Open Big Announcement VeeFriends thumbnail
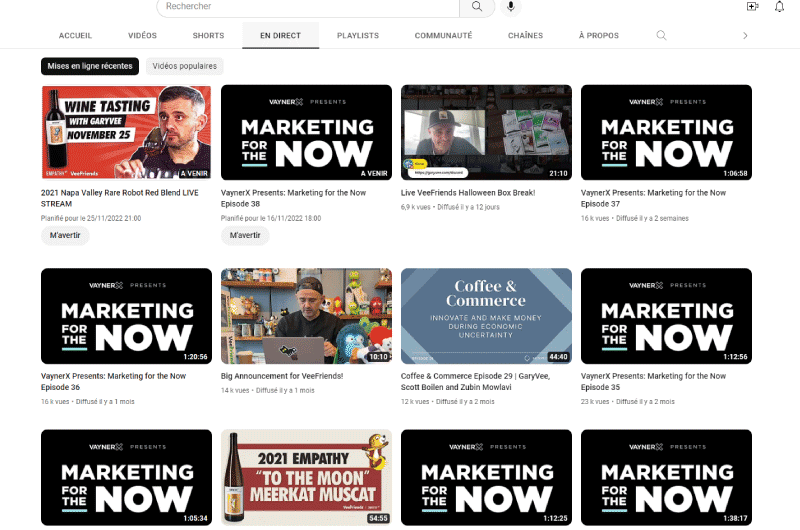This screenshot has width=800, height=530. point(306,316)
